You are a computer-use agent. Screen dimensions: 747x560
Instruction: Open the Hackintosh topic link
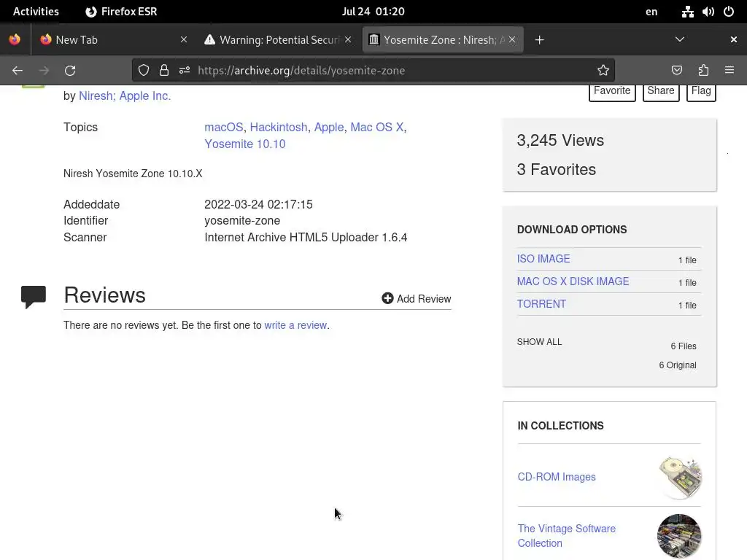[279, 127]
